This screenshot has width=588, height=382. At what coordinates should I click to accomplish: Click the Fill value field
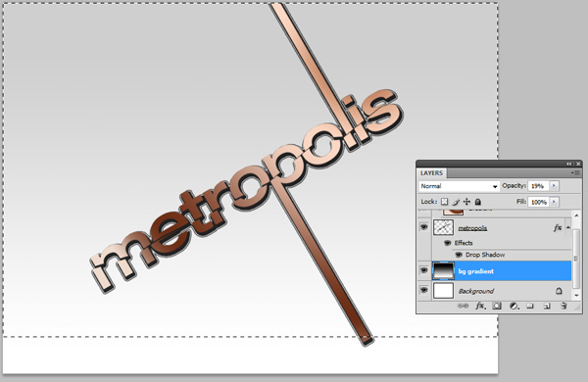click(538, 202)
